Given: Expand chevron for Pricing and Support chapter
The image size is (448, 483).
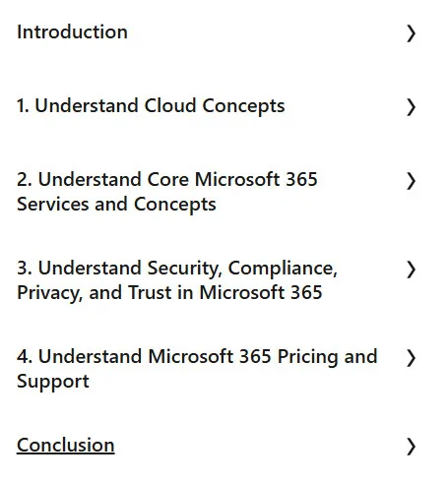Looking at the screenshot, I should [411, 358].
